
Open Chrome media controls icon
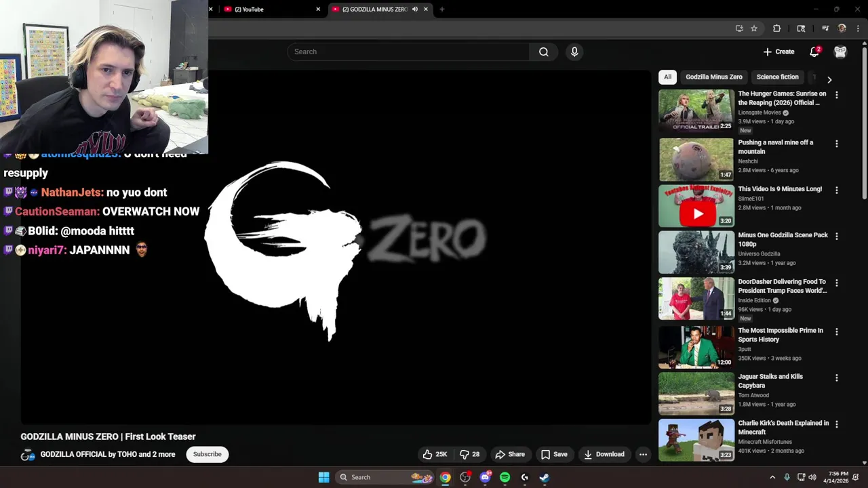(825, 28)
